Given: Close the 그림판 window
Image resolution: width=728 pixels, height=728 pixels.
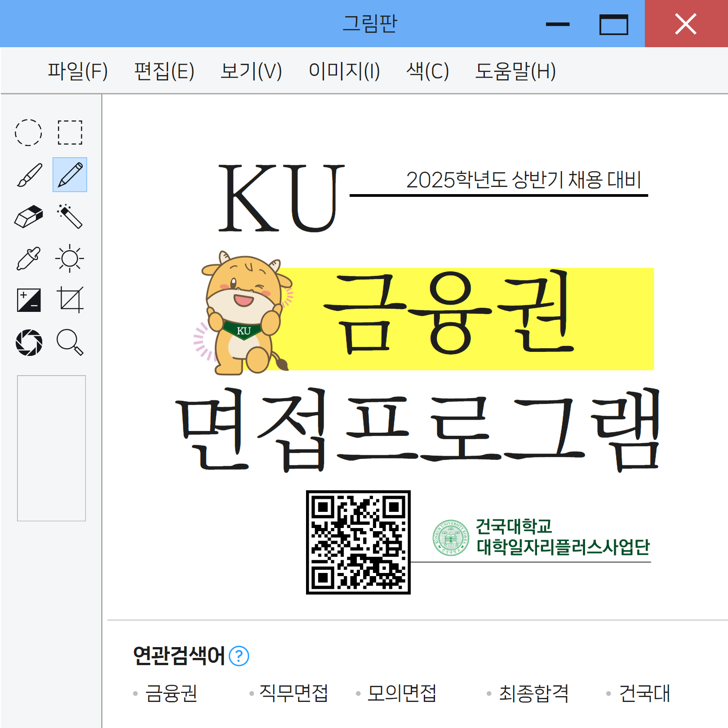Looking at the screenshot, I should point(686,24).
